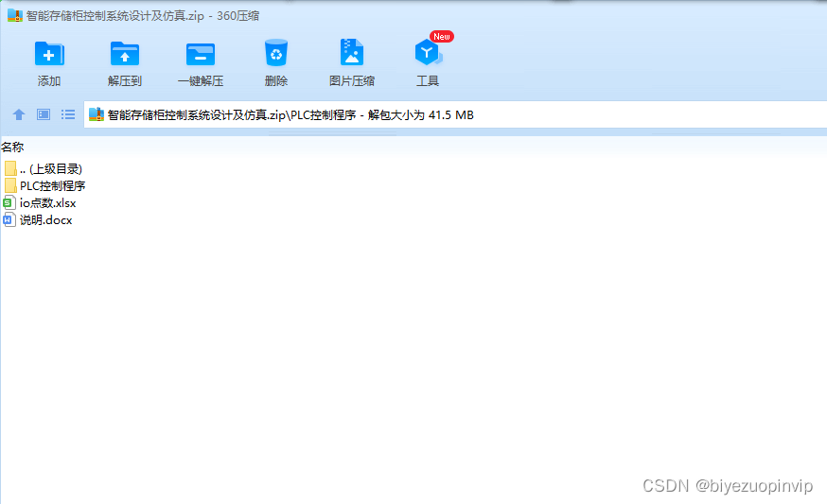Click the archive icon inside the address bar
The width and height of the screenshot is (827, 504).
click(x=97, y=115)
